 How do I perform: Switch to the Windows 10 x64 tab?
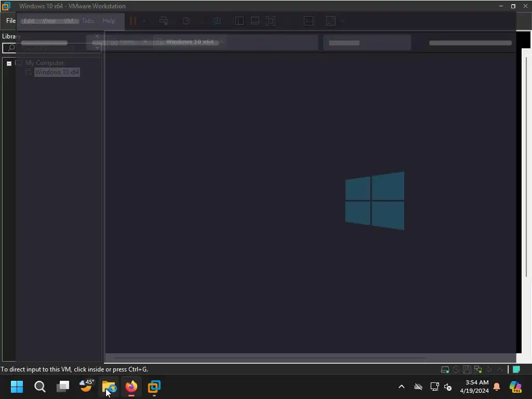[x=189, y=42]
